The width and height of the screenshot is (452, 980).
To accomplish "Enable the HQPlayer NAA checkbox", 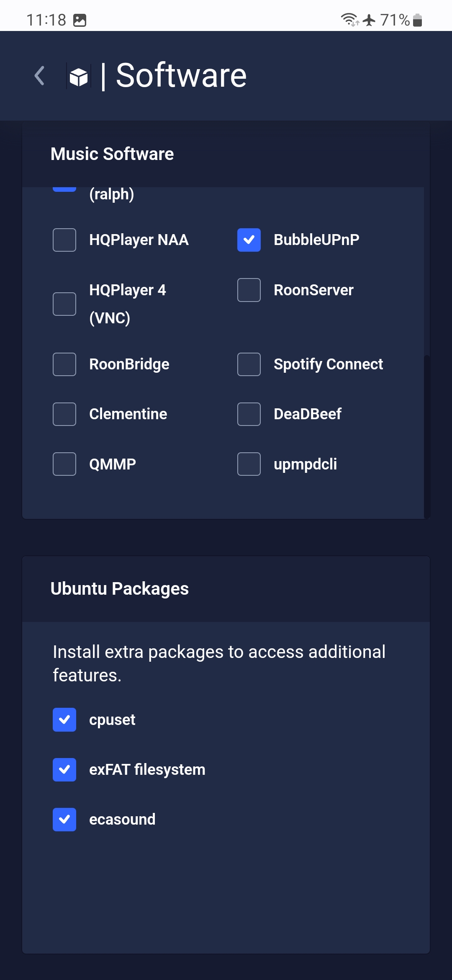I will tap(64, 240).
